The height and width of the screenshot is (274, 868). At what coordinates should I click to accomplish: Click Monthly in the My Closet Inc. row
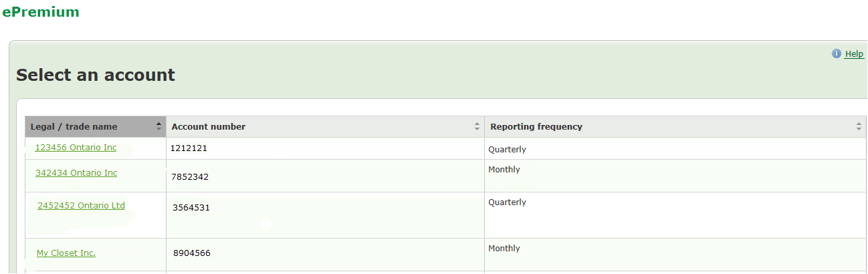[504, 249]
